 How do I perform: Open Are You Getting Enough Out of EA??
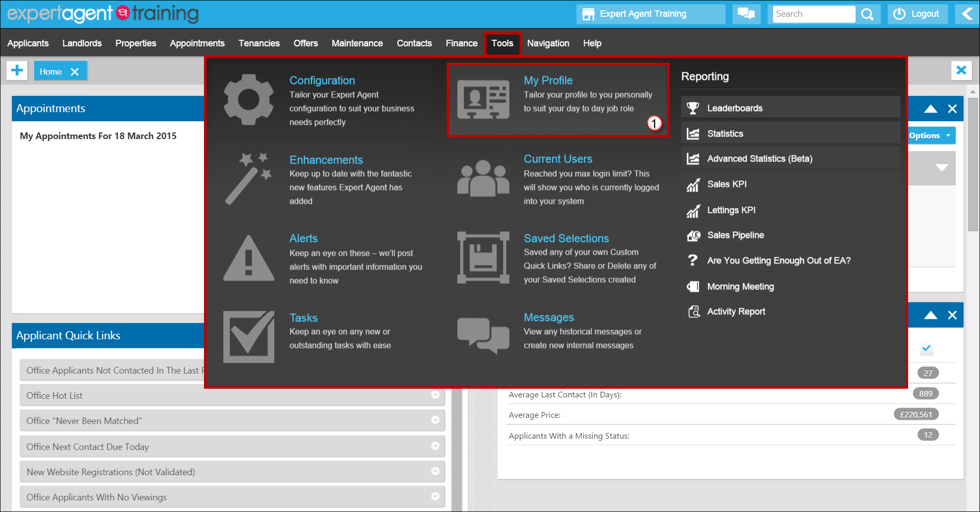(x=790, y=260)
